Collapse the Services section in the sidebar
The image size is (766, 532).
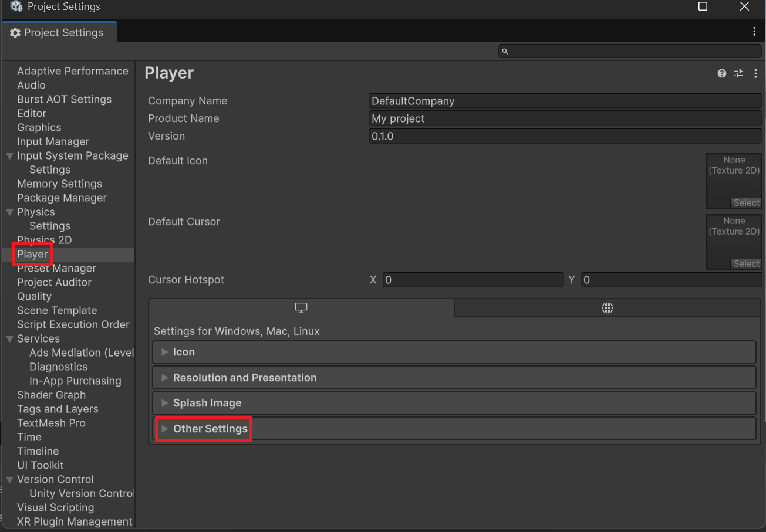(x=9, y=338)
